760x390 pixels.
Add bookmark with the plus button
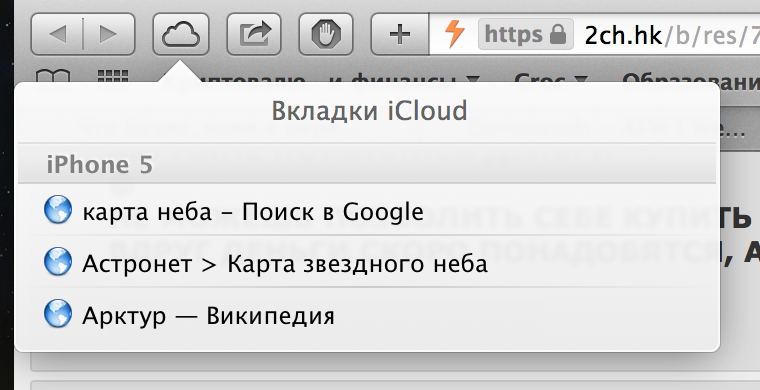(400, 34)
